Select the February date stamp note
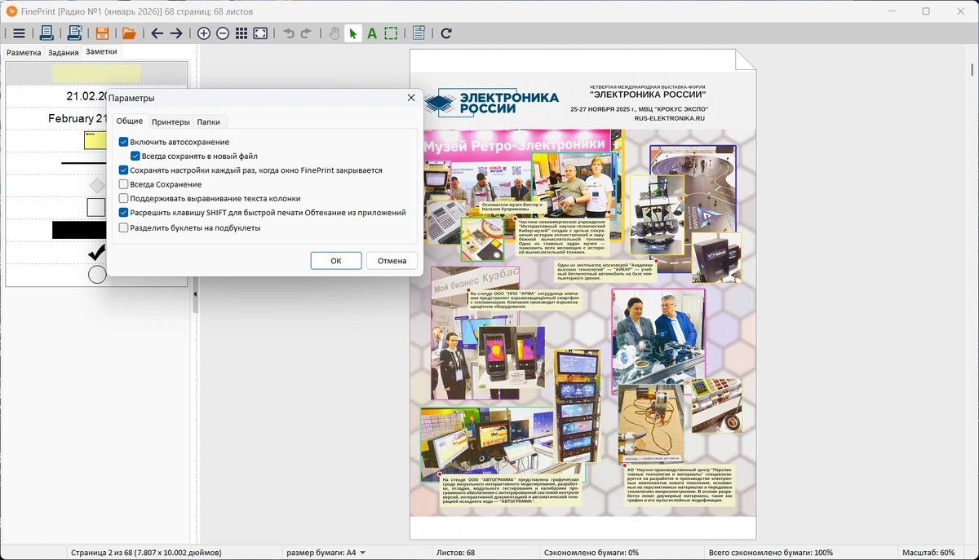 (x=78, y=118)
